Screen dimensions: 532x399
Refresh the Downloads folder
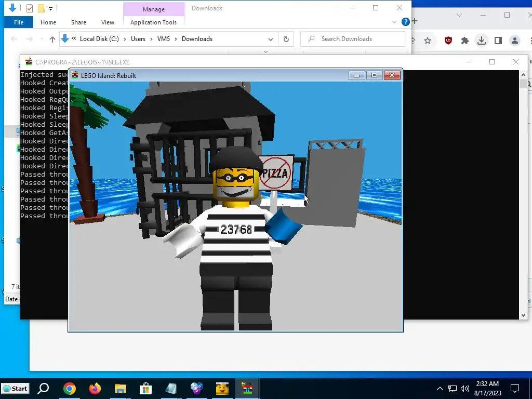click(286, 39)
